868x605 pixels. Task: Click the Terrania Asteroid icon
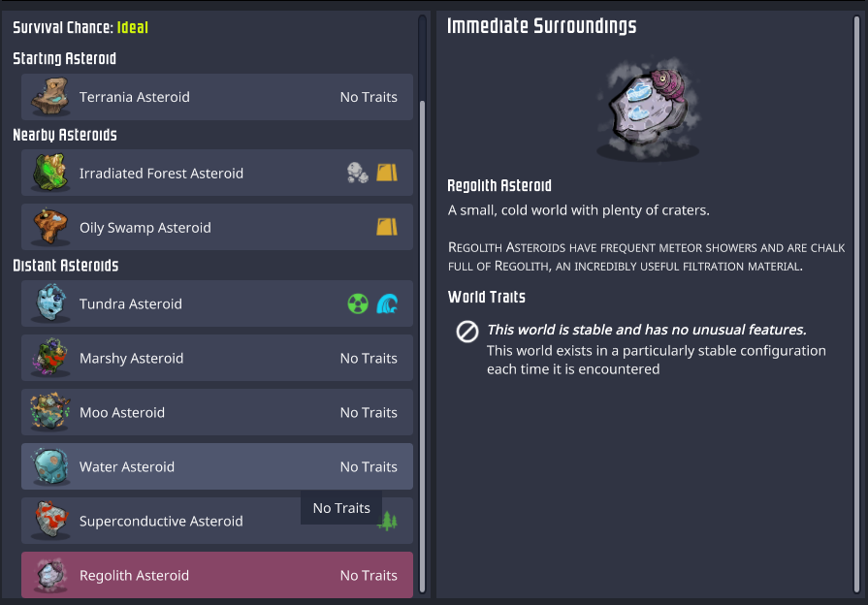coord(48,97)
